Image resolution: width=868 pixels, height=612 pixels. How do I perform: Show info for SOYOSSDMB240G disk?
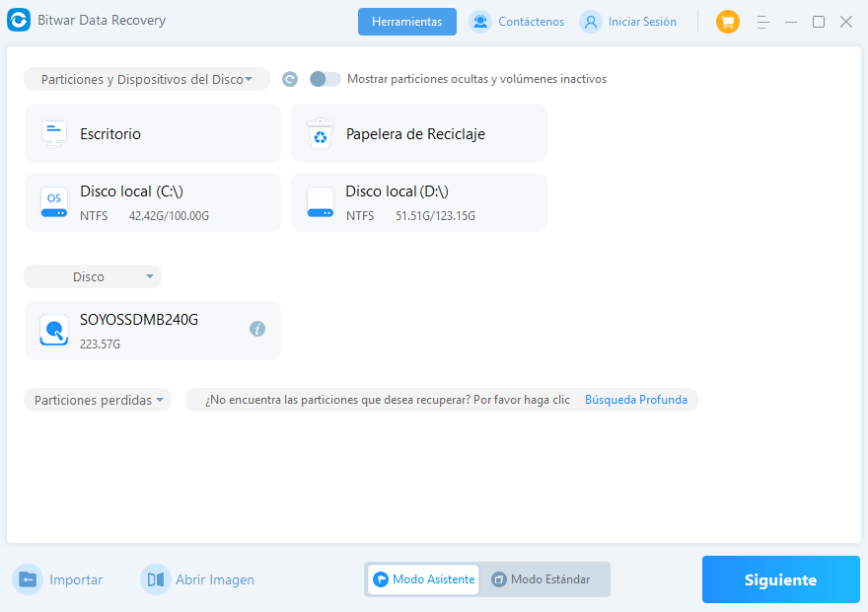tap(256, 329)
